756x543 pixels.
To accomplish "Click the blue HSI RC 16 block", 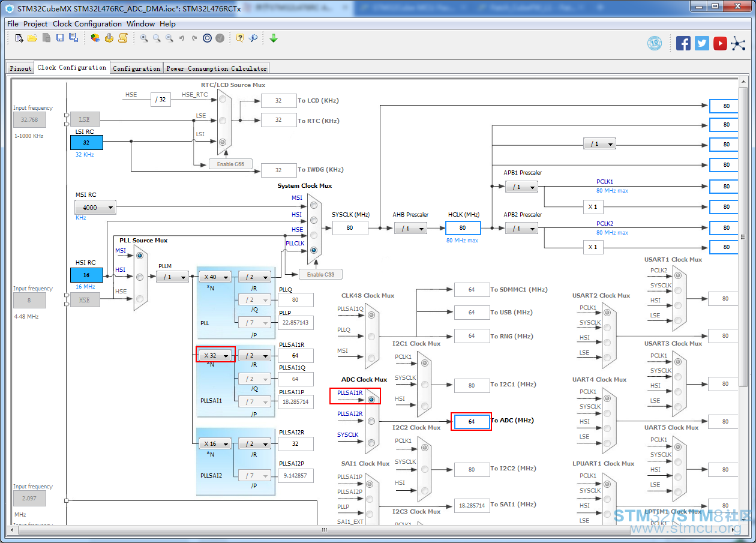I will (86, 275).
